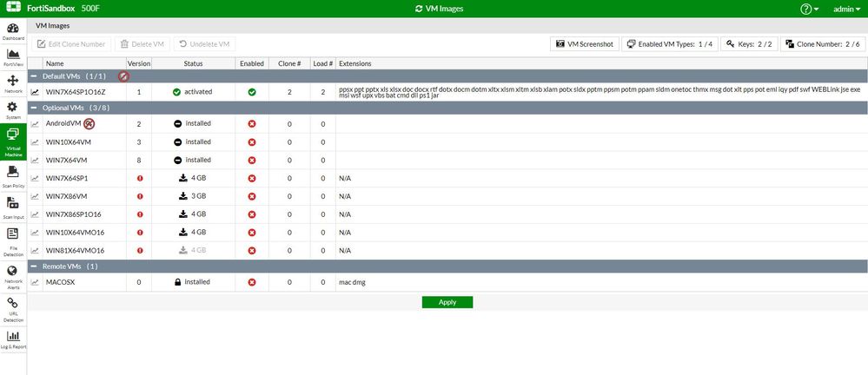Open Scan Input in the sidebar
The width and height of the screenshot is (868, 375).
tap(13, 208)
